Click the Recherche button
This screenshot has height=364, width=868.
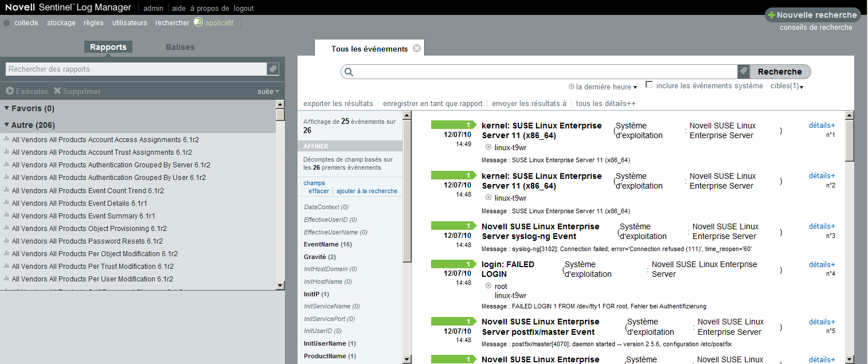[x=780, y=72]
